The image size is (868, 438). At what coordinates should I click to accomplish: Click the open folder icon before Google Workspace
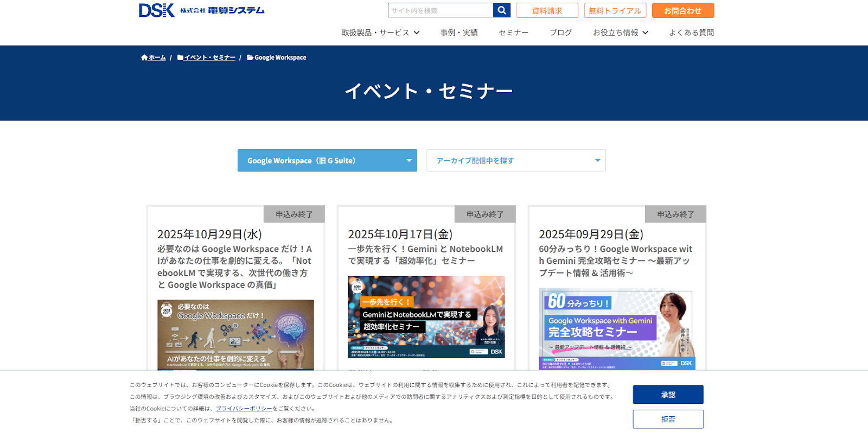tap(250, 58)
